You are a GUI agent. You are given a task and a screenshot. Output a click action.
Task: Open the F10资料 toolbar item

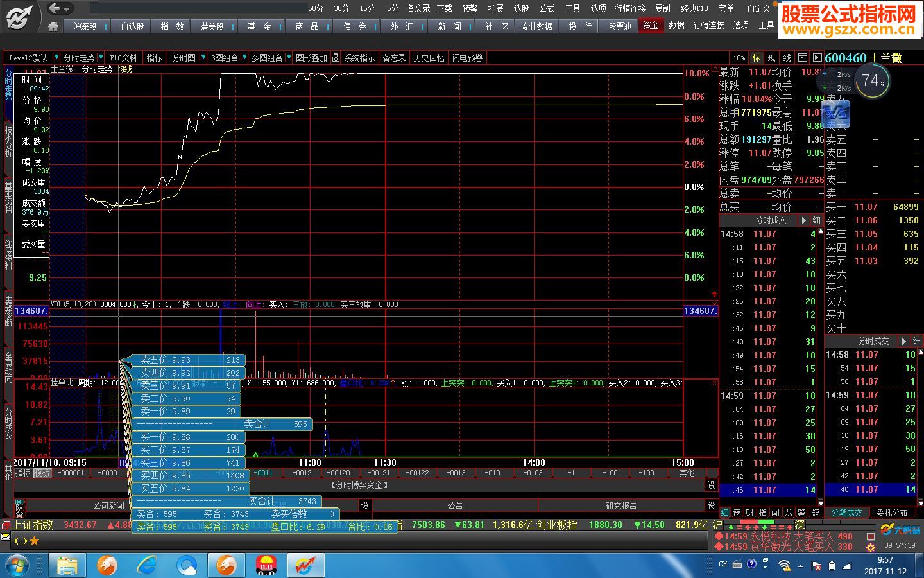pyautogui.click(x=123, y=58)
